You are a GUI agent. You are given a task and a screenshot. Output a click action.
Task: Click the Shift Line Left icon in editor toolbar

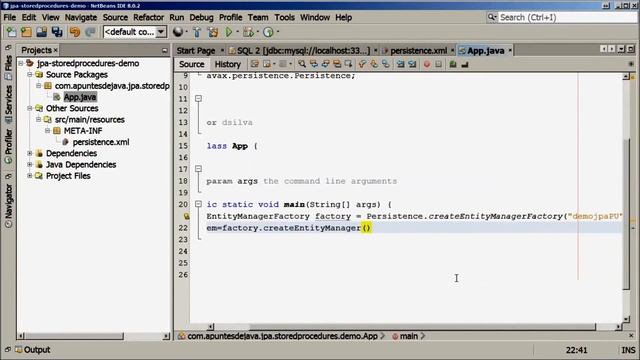(x=400, y=64)
